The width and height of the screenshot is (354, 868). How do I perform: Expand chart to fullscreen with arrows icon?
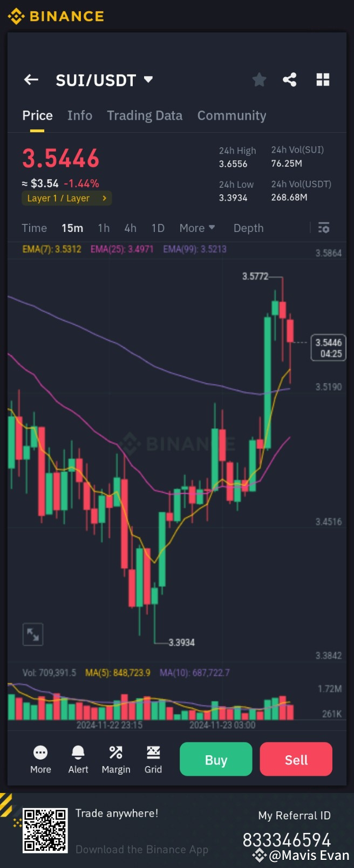point(33,634)
